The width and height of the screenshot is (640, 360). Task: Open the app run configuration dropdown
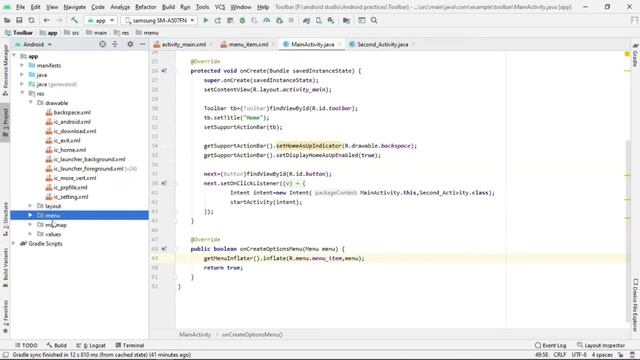100,20
